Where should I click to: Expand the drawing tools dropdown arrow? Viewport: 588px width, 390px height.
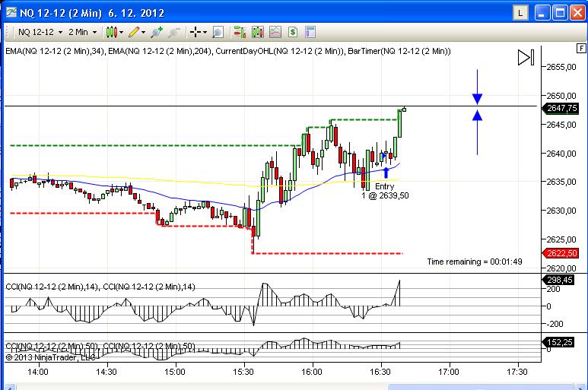pos(143,33)
